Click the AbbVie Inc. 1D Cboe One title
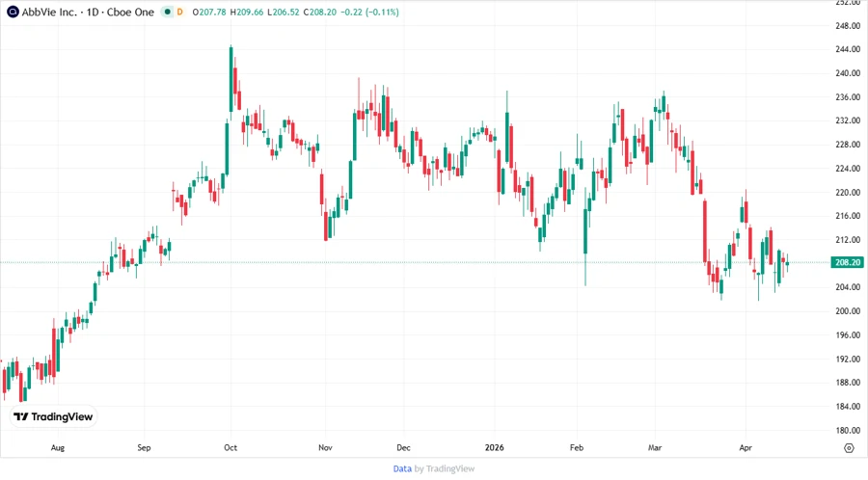This screenshot has width=868, height=480. (88, 12)
